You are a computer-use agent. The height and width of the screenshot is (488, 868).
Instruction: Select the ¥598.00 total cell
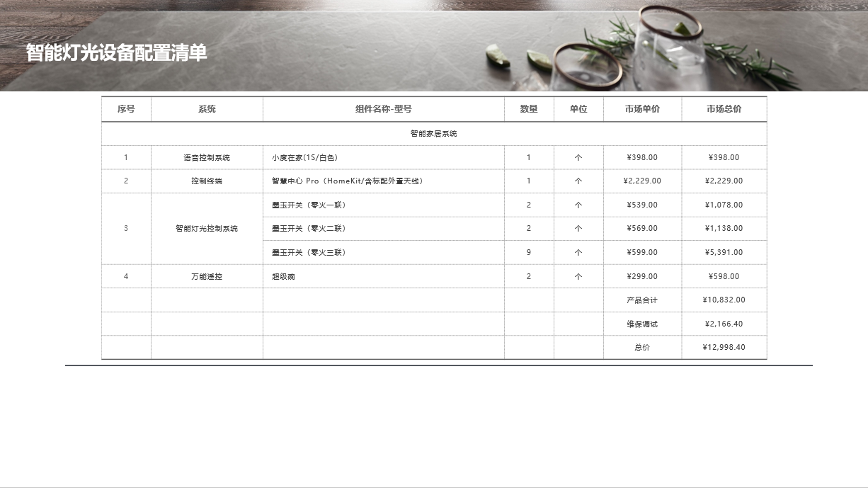coord(724,277)
